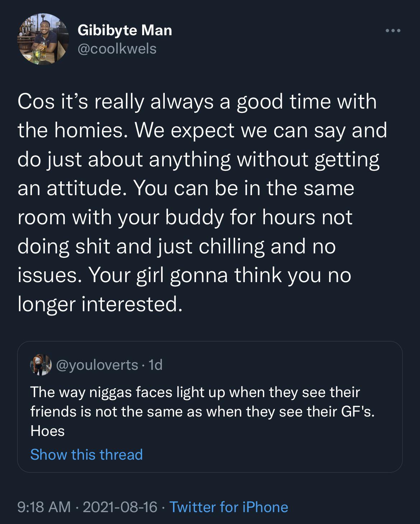Click "doing shit and just chilling" text line

coord(140,246)
